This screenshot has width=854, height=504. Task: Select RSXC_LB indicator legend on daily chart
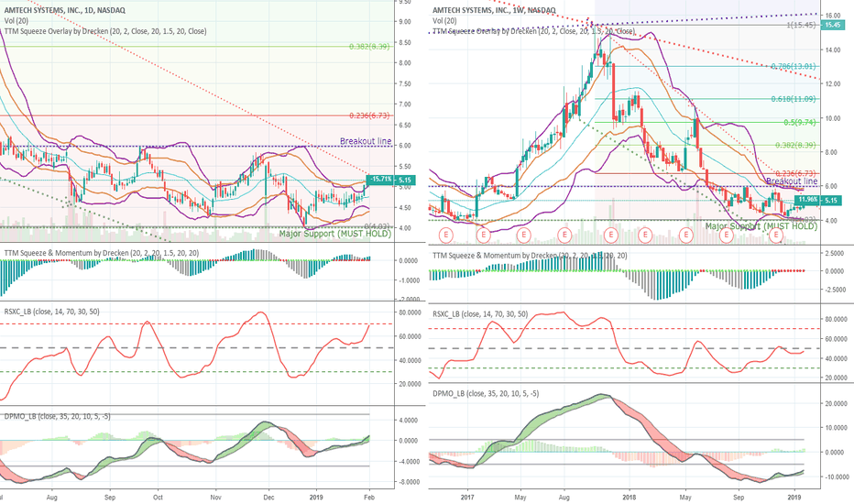pos(51,312)
